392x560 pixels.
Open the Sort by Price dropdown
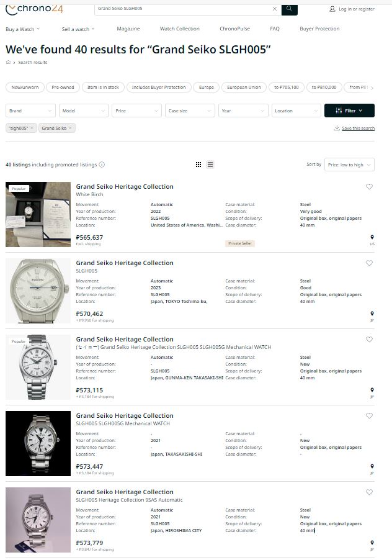coord(349,165)
